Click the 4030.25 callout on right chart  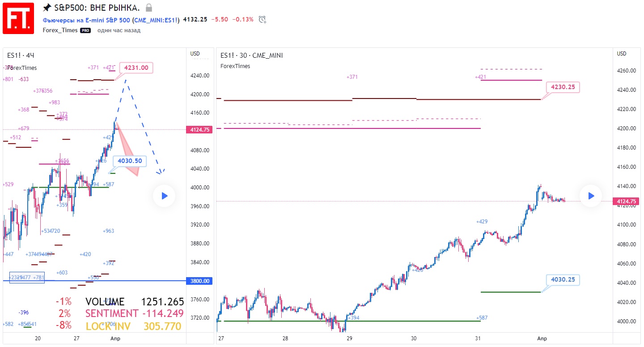click(563, 280)
